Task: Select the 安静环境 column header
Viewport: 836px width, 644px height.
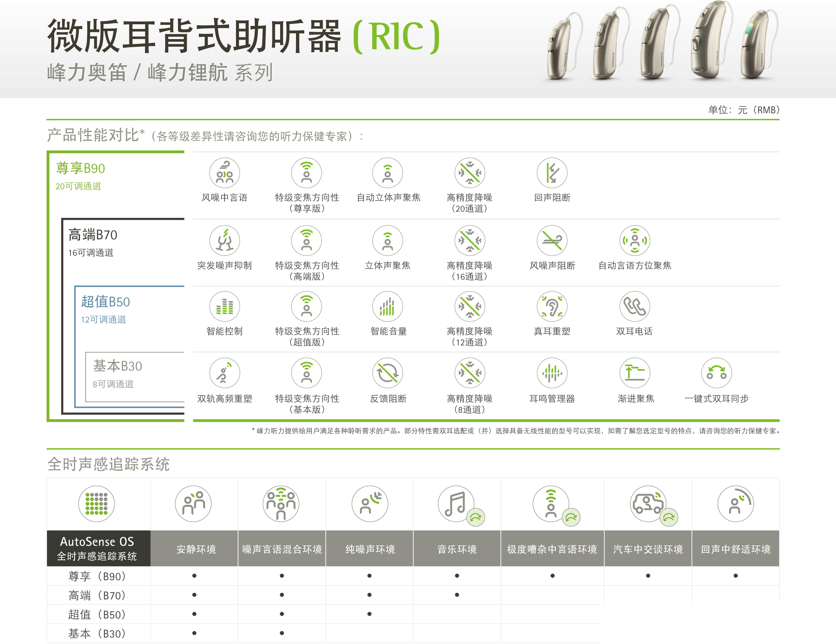Action: (x=194, y=548)
